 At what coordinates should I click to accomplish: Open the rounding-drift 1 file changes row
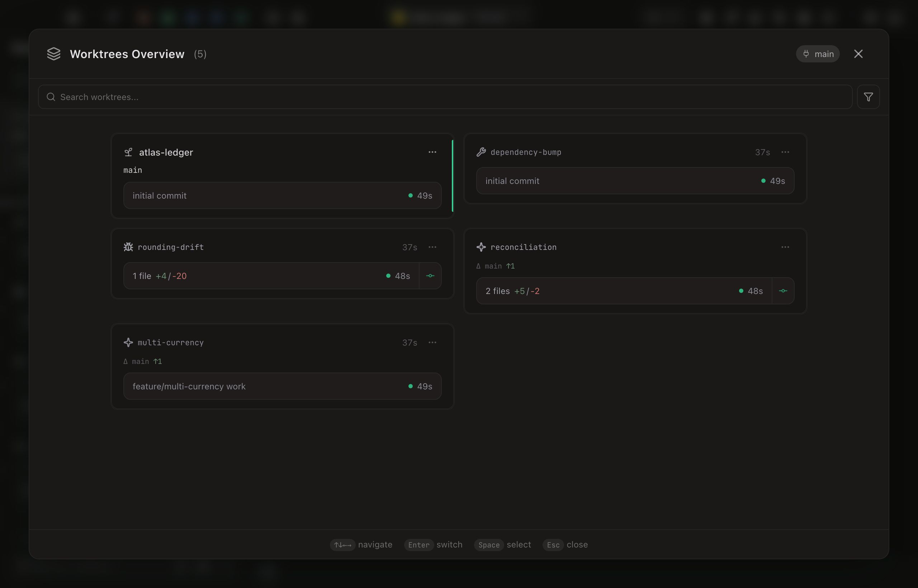coord(271,276)
